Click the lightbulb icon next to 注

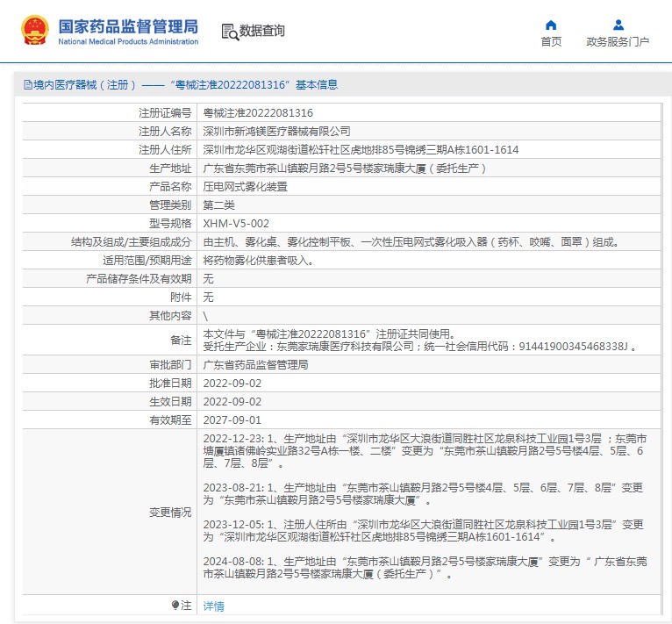tap(175, 605)
